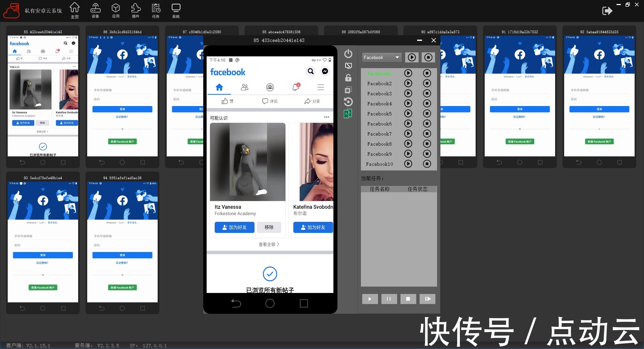Image resolution: width=644 pixels, height=349 pixels.
Task: Start the Facebook7 script
Action: [408, 134]
